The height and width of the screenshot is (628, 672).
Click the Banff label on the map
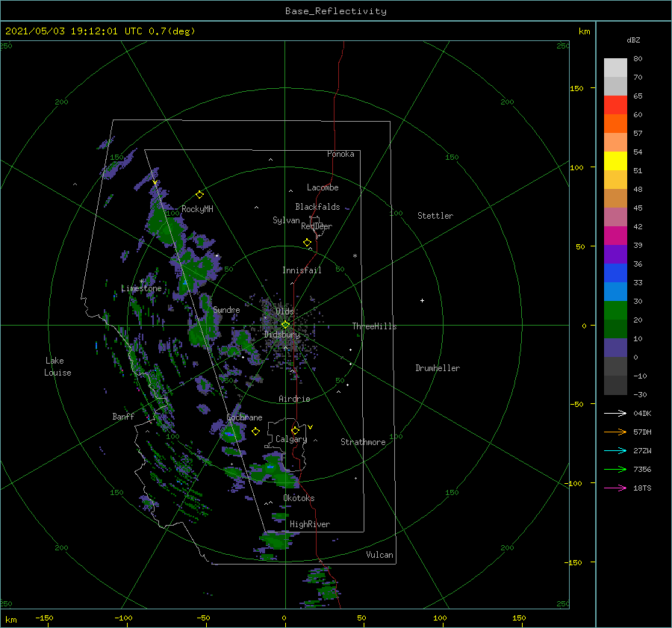[x=123, y=416]
